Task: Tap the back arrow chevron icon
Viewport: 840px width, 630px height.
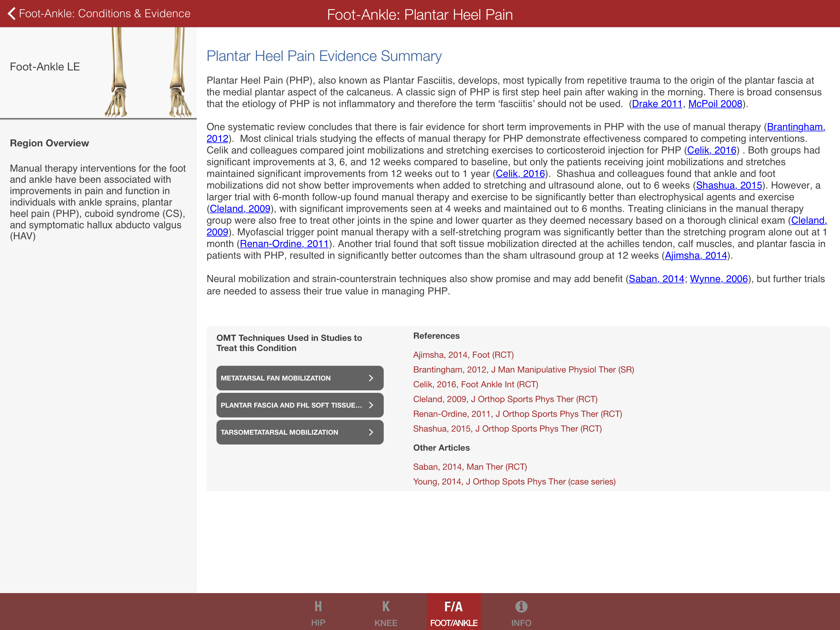Action: coord(12,14)
